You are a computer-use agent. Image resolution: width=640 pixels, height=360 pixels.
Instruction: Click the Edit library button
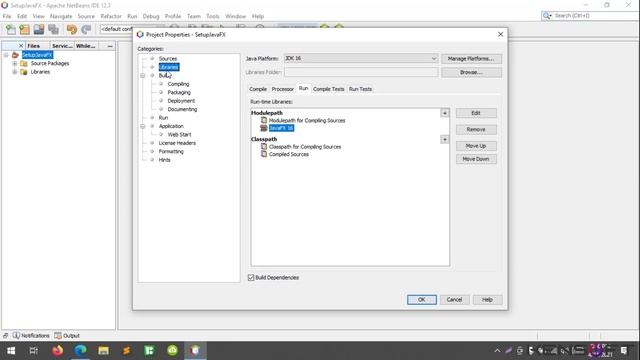(x=476, y=113)
